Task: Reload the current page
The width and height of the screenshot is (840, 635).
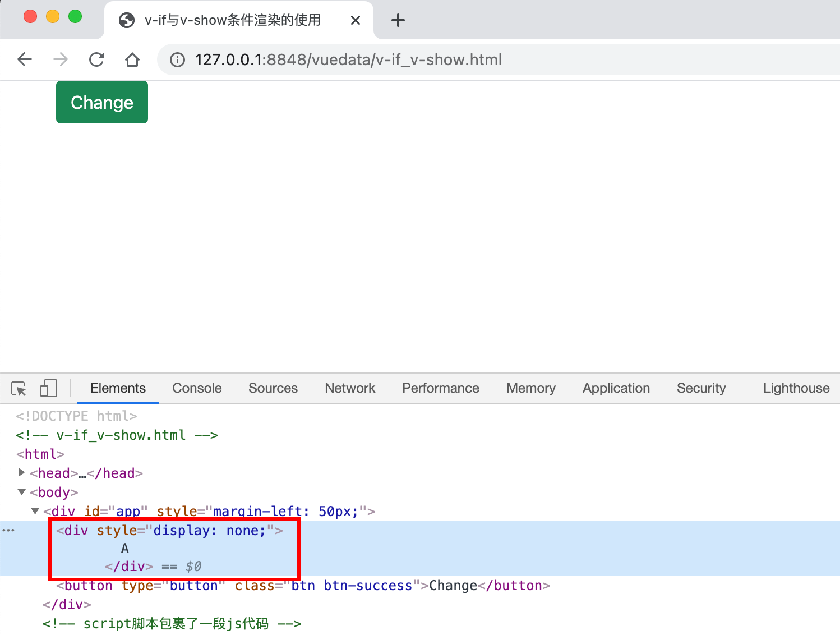Action: 96,59
